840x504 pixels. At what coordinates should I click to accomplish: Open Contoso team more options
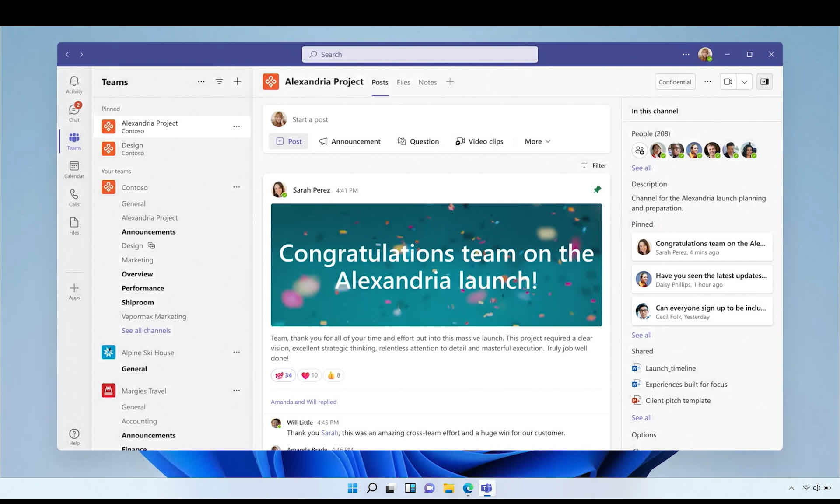pos(237,187)
